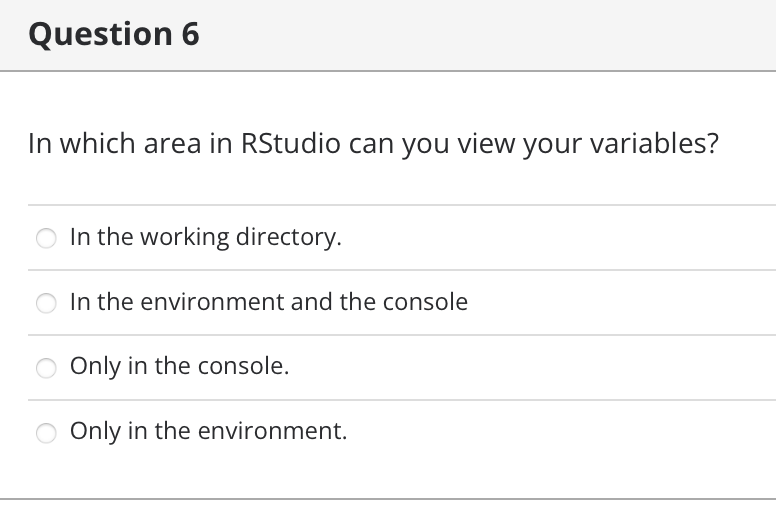The image size is (776, 508).
Task: Click the "Only in the console." answer text
Action: tap(179, 366)
